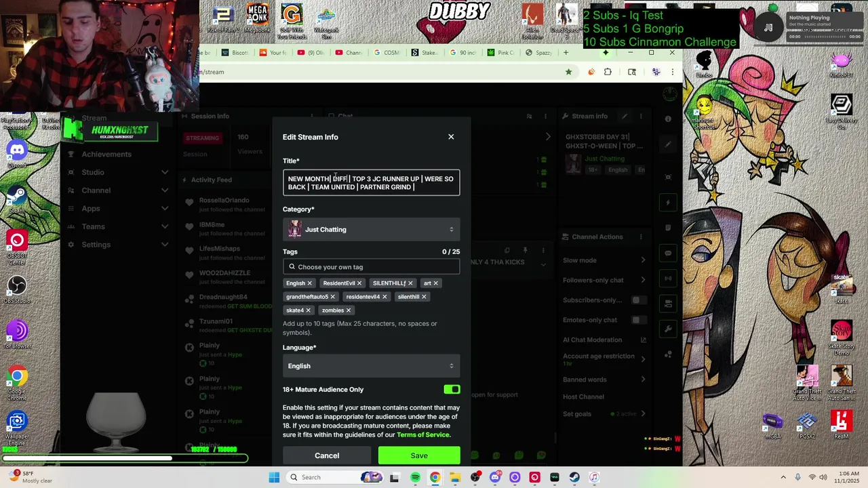Remove the residentevil4 tag
The height and width of the screenshot is (488, 868).
[x=384, y=297]
